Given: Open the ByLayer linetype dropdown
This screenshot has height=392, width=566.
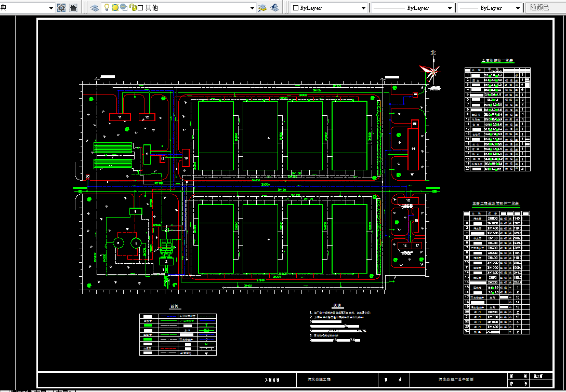Looking at the screenshot, I should pyautogui.click(x=450, y=8).
